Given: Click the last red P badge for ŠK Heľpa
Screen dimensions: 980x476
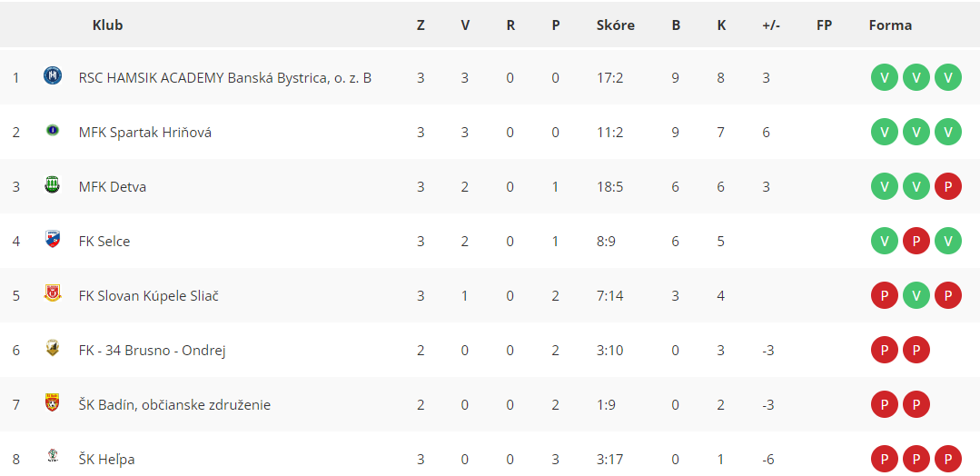Looking at the screenshot, I should pyautogui.click(x=948, y=459).
